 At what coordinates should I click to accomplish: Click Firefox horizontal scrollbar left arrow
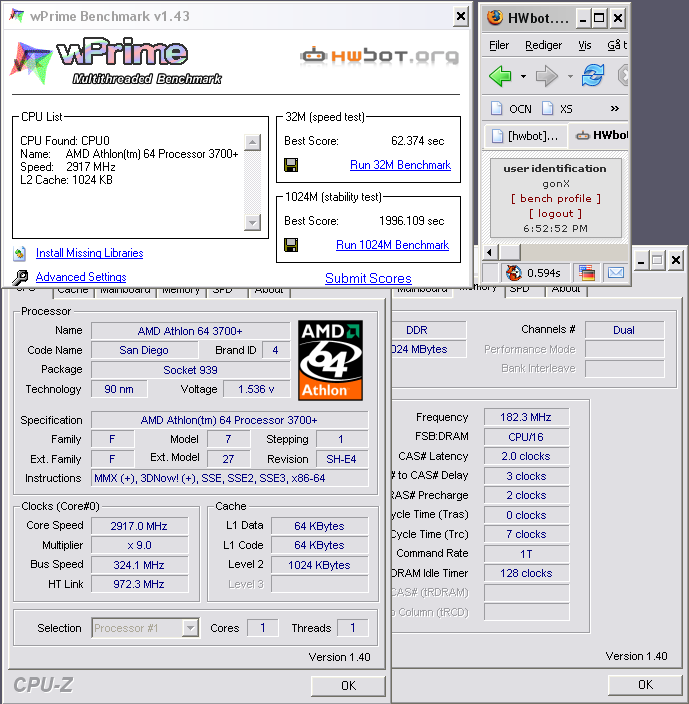(x=490, y=252)
